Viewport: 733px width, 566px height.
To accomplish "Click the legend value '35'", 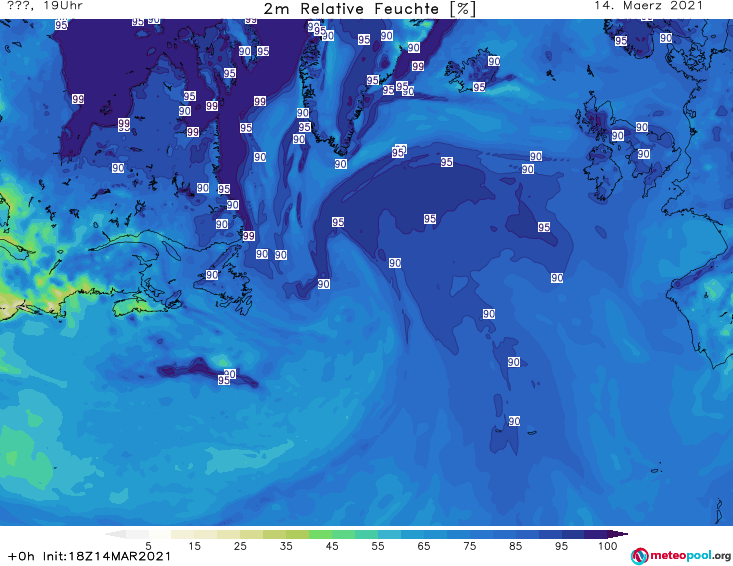I will pyautogui.click(x=286, y=546).
